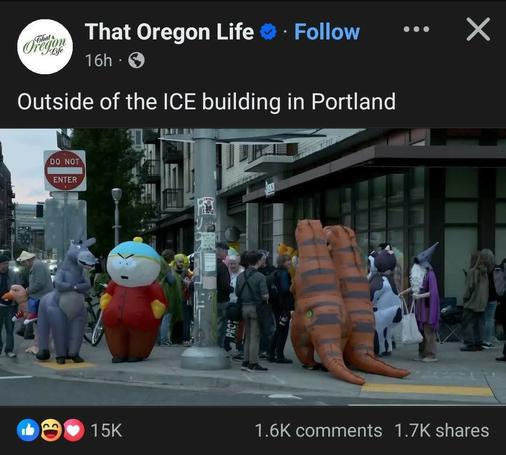Open the 1.6K comments list
The height and width of the screenshot is (455, 506).
pos(318,430)
